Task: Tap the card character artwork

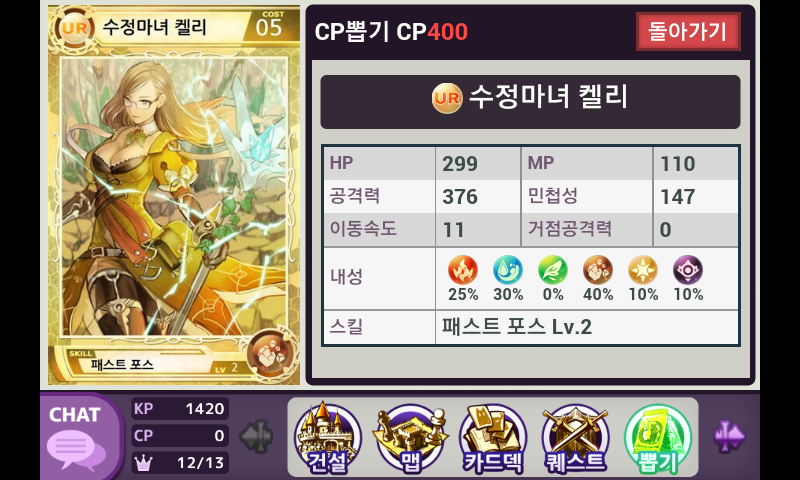Action: click(174, 197)
